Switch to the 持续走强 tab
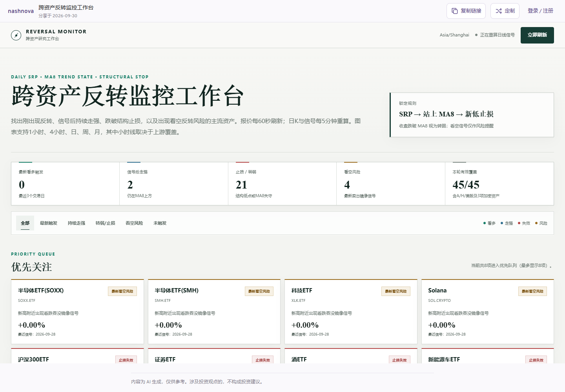 [77, 223]
